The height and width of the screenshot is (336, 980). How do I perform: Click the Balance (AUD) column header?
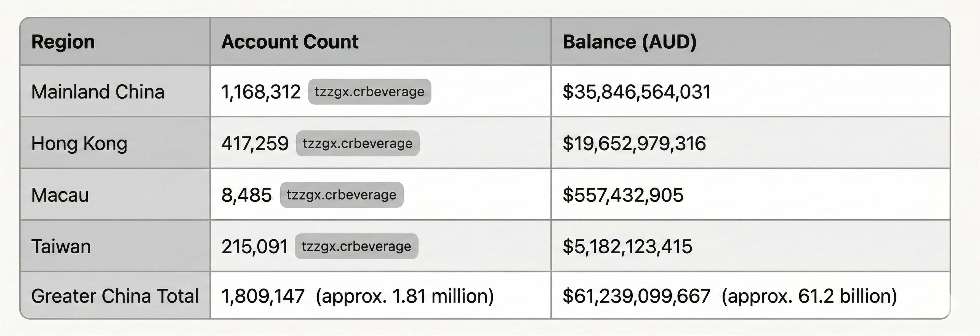point(630,42)
